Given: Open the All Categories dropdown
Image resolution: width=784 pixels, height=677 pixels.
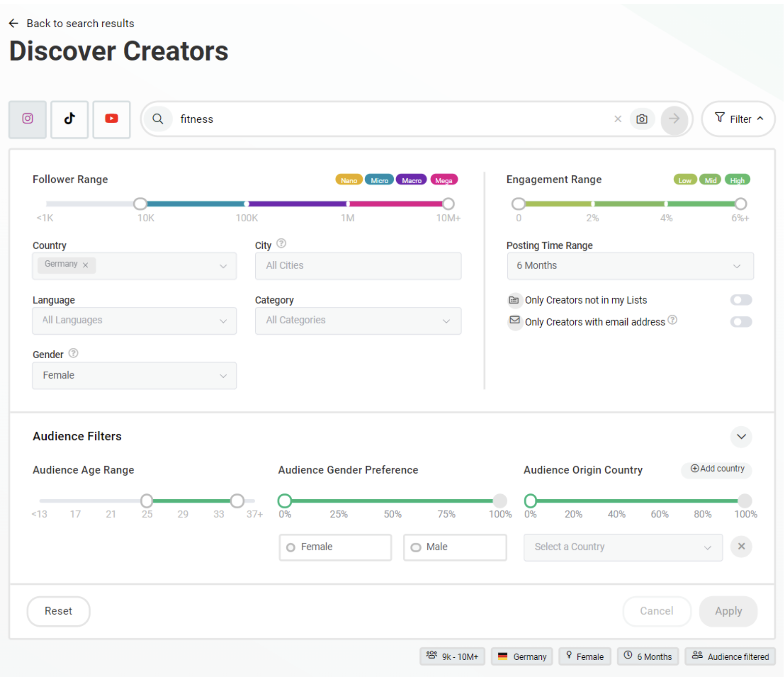Looking at the screenshot, I should (446, 320).
